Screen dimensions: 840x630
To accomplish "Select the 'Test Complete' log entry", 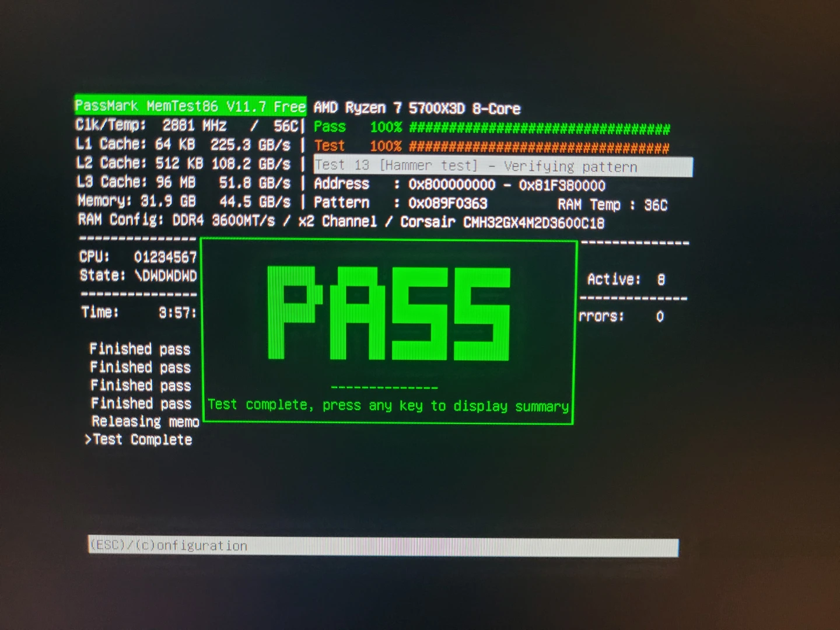I will point(138,440).
